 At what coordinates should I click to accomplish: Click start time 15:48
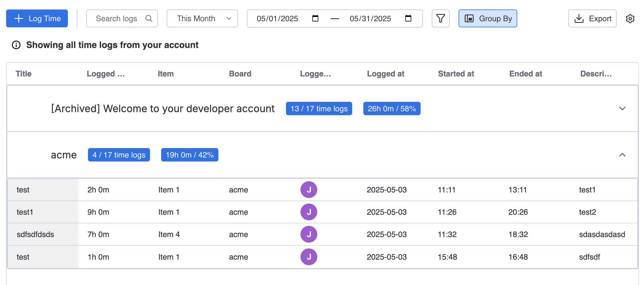(447, 257)
